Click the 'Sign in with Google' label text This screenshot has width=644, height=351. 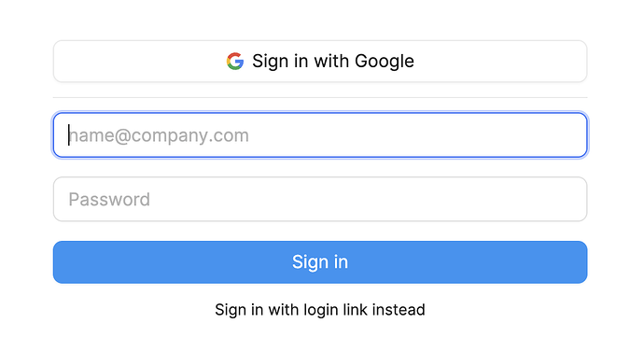[x=333, y=62]
